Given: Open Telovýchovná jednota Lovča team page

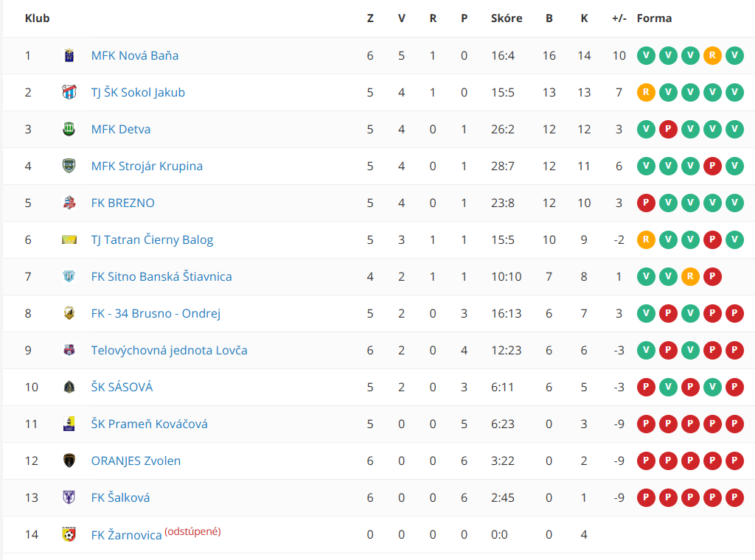Looking at the screenshot, I should coord(169,350).
